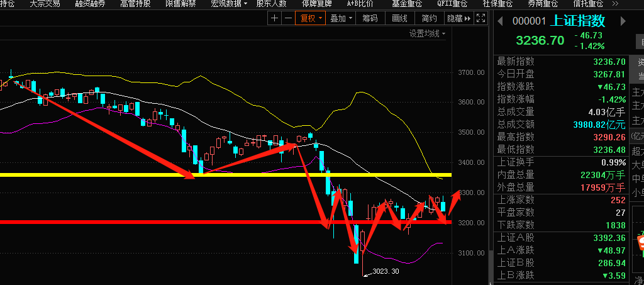This screenshot has height=285, width=644.
Task: Go to next stock using right arrow
Action: coord(623,21)
